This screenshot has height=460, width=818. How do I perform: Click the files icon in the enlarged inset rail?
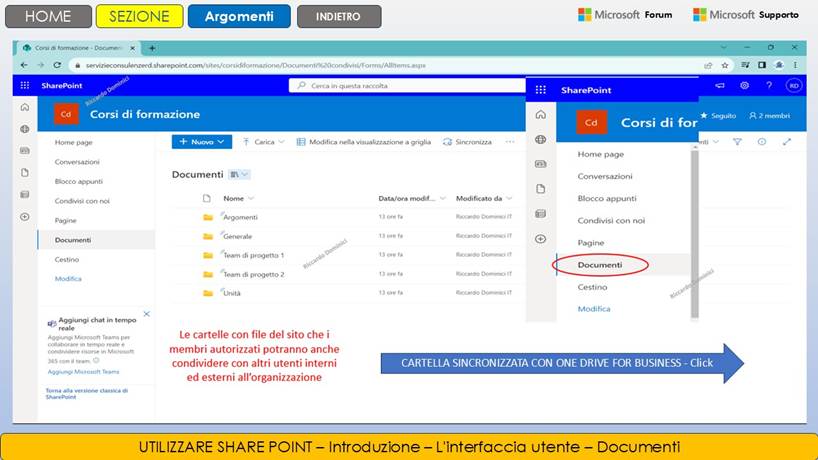(x=540, y=189)
